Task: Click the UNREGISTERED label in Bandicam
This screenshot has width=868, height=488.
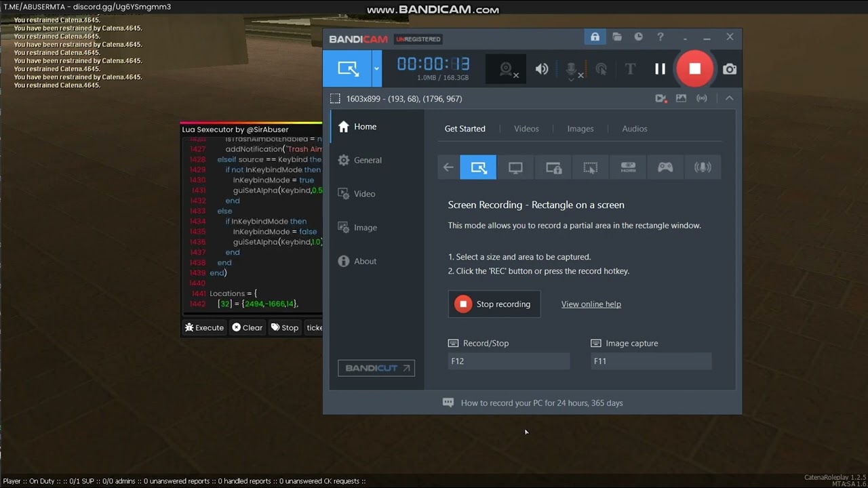Action: pos(418,39)
